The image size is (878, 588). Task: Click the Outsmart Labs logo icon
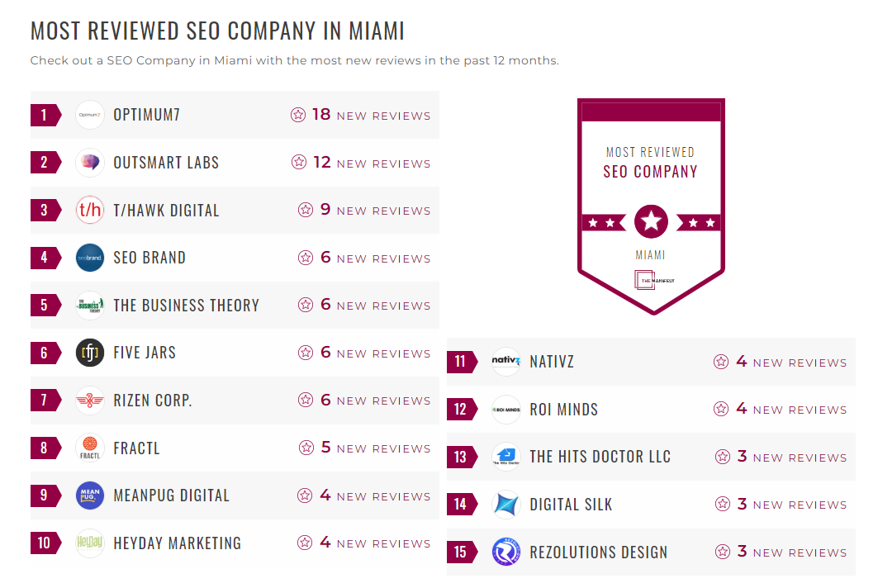pos(90,163)
